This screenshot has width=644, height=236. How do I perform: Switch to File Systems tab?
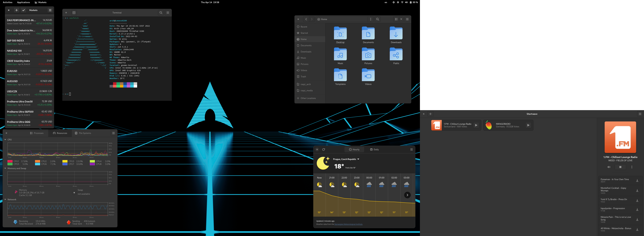tap(83, 133)
